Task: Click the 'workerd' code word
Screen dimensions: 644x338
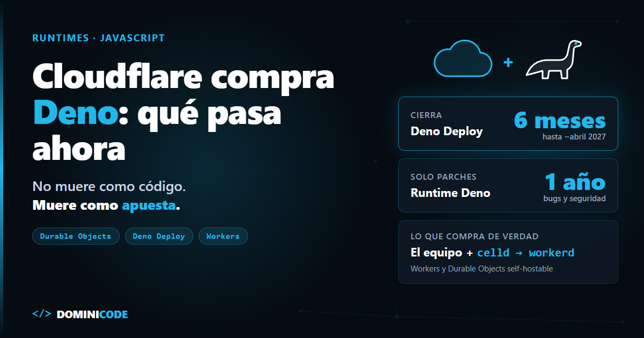Action: (x=552, y=253)
